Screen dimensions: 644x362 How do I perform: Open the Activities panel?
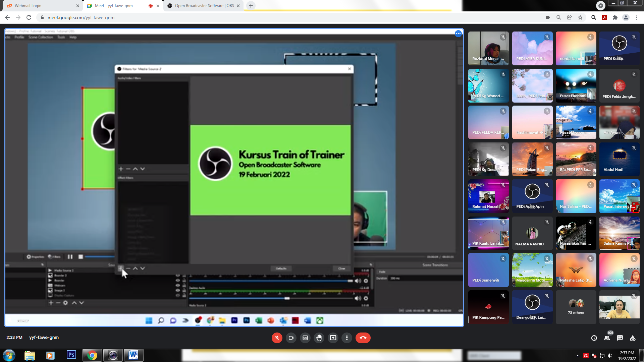[633, 338]
